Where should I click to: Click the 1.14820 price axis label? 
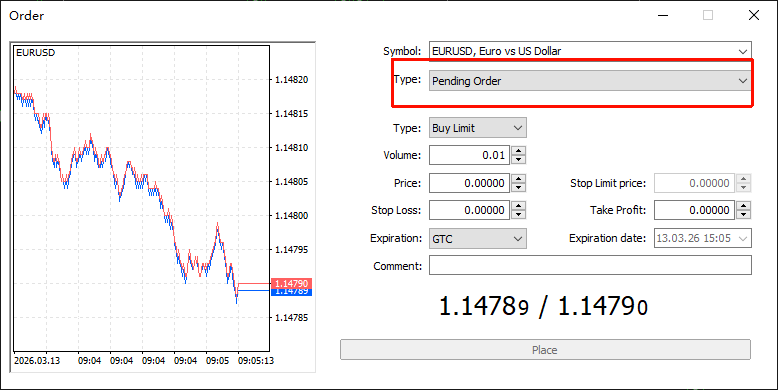pyautogui.click(x=292, y=79)
